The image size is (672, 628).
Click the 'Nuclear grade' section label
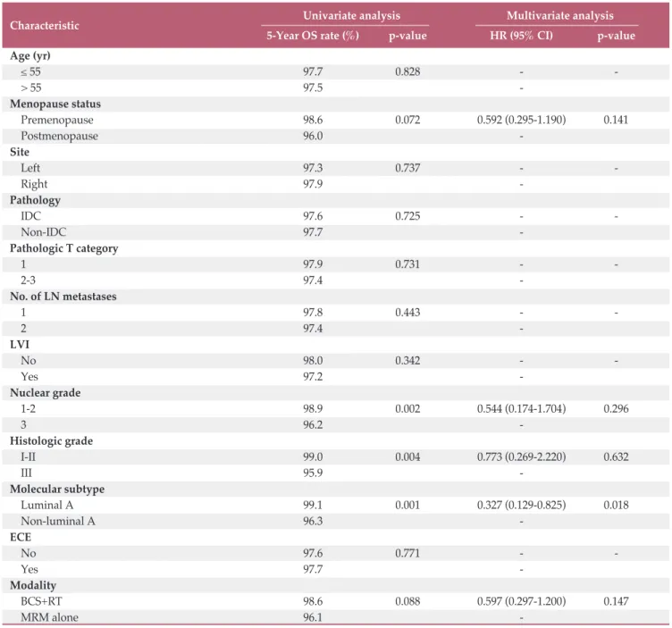tap(45, 393)
